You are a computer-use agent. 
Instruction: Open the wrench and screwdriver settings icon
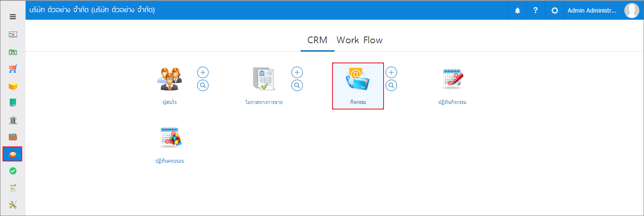pos(13,205)
